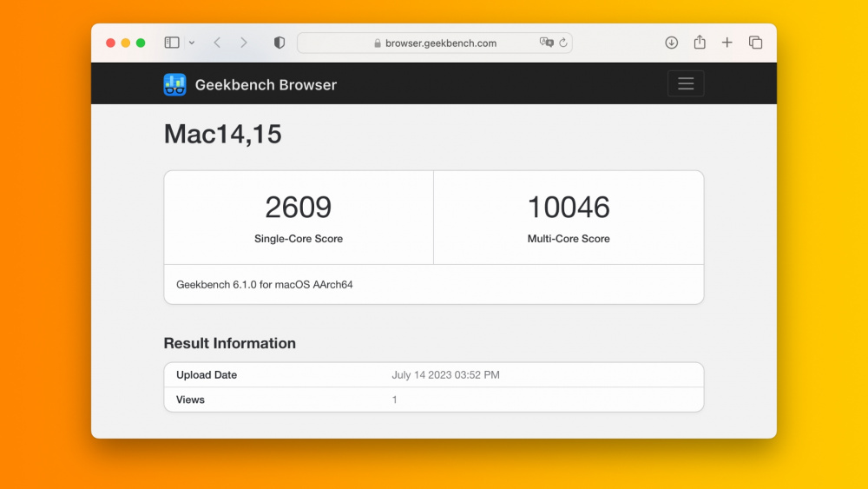
Task: Open the Geekbench Browser home link
Action: tap(266, 85)
